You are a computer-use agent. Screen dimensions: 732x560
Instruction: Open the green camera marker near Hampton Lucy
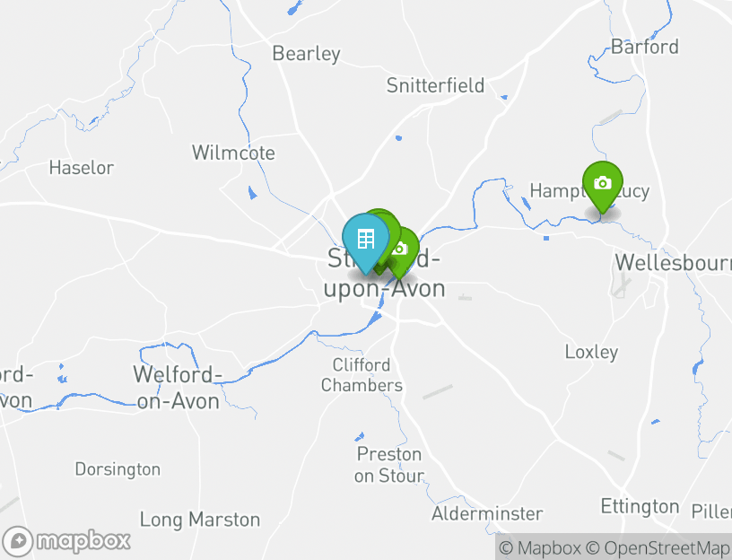pyautogui.click(x=603, y=184)
